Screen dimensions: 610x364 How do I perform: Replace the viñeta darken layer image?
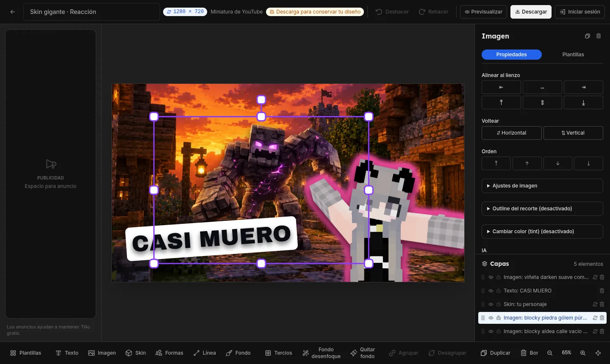point(595,277)
